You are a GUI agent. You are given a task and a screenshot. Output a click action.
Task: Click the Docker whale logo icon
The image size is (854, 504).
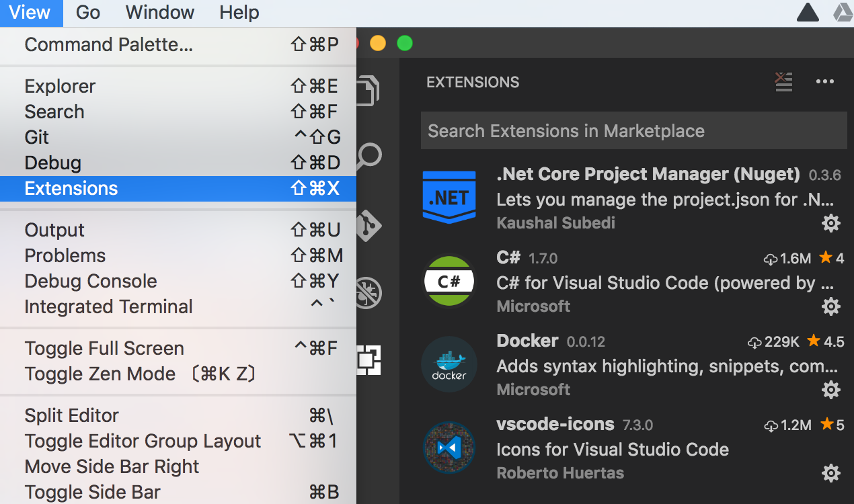pyautogui.click(x=449, y=364)
